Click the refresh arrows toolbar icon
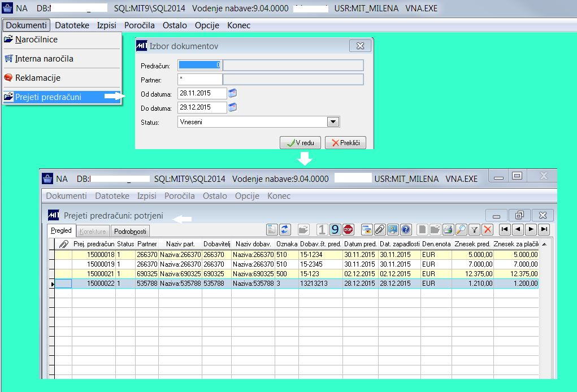577x392 pixels. (x=285, y=229)
